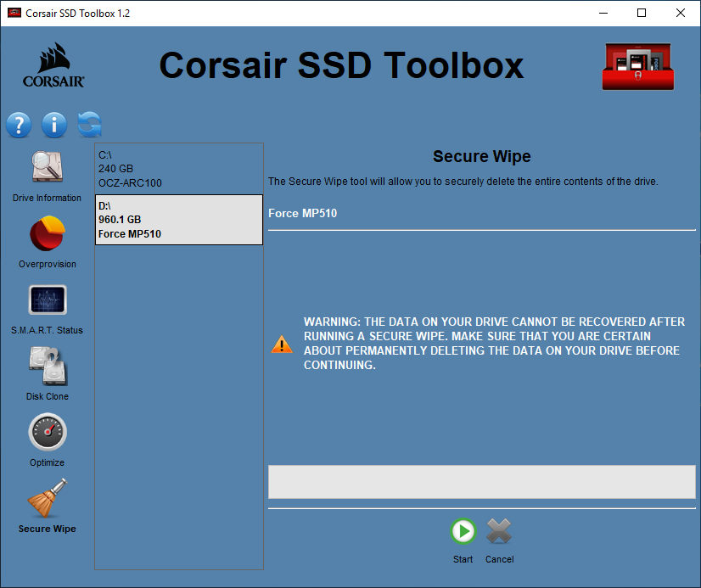Start the secure wipe process
This screenshot has width=701, height=588.
click(463, 532)
